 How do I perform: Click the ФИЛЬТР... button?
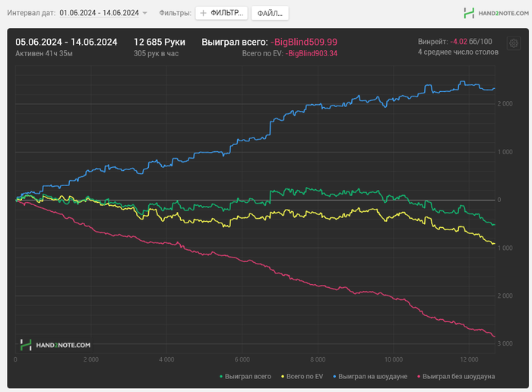tap(221, 13)
